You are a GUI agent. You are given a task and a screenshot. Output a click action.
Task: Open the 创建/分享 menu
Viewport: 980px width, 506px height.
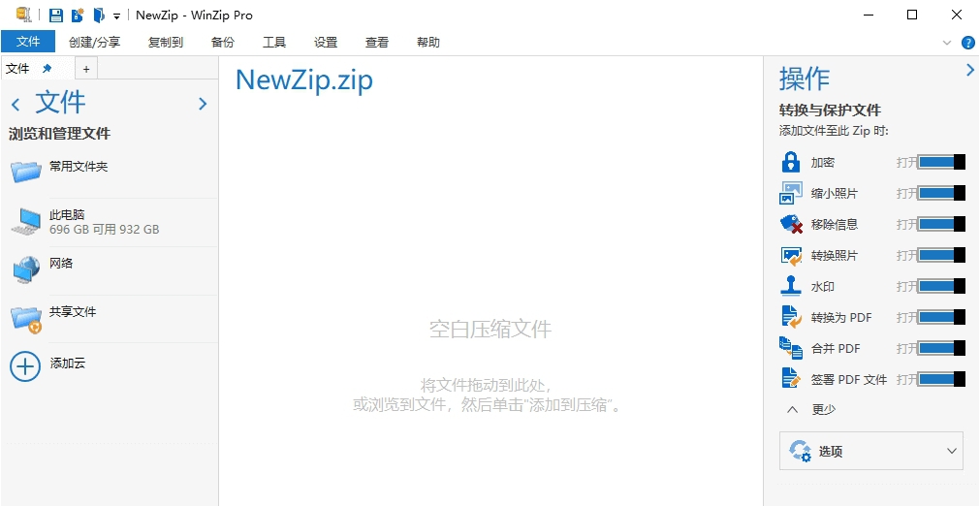[x=94, y=43]
